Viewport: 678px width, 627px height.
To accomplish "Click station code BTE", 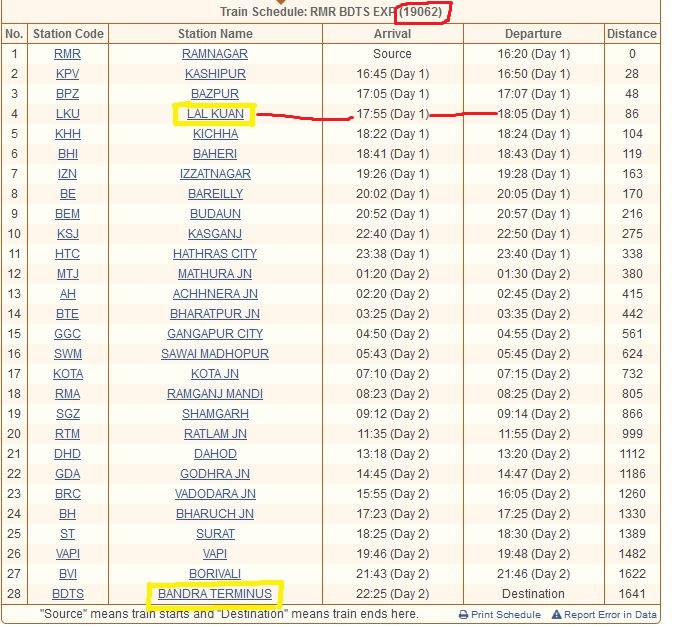I will coord(67,314).
